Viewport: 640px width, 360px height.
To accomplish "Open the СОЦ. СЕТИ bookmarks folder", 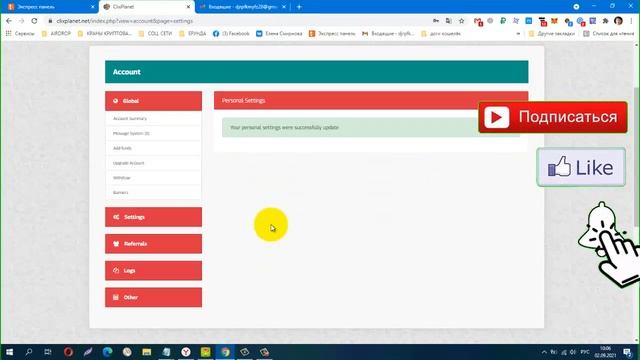I will point(156,33).
